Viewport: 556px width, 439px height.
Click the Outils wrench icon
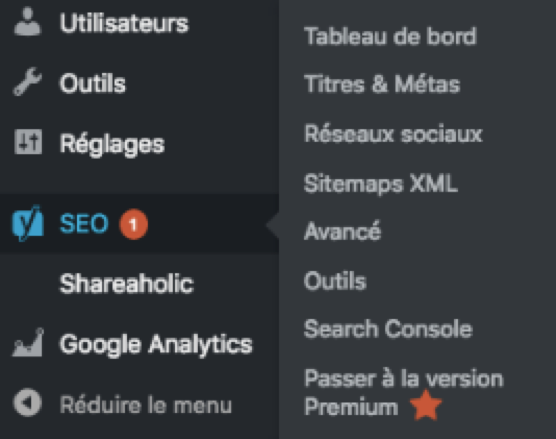(28, 82)
